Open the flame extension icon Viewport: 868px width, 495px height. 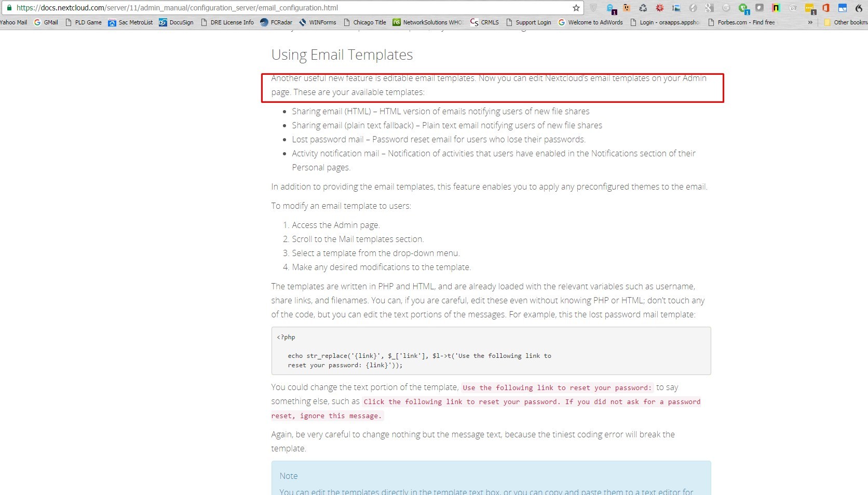pyautogui.click(x=859, y=8)
